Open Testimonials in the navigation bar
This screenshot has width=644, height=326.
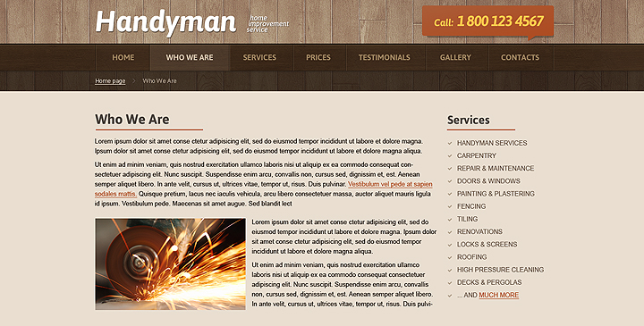coord(385,57)
